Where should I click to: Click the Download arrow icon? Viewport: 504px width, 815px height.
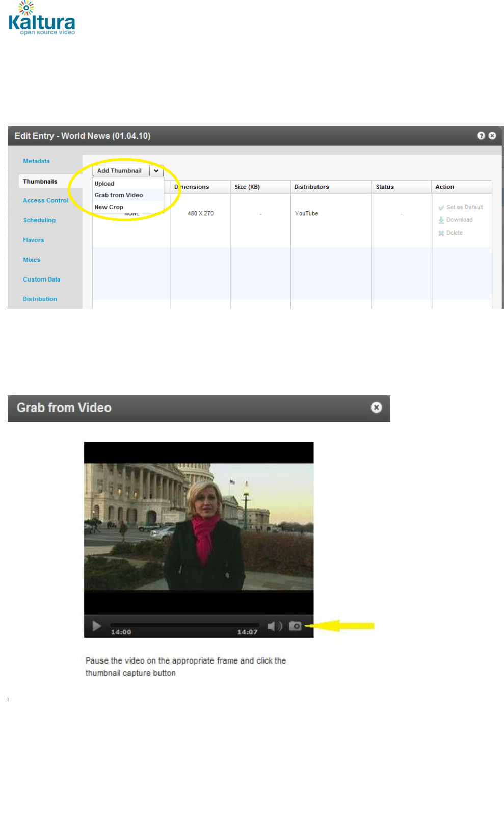441,220
